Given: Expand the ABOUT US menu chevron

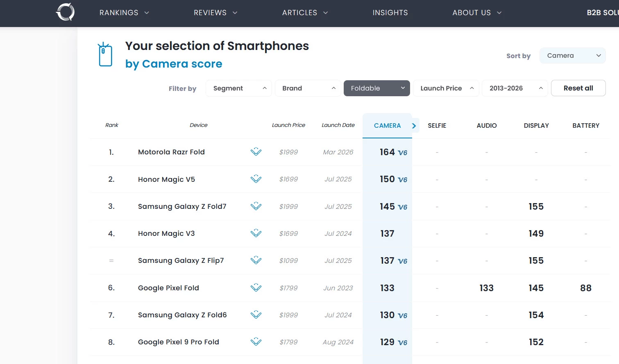Looking at the screenshot, I should (x=499, y=13).
